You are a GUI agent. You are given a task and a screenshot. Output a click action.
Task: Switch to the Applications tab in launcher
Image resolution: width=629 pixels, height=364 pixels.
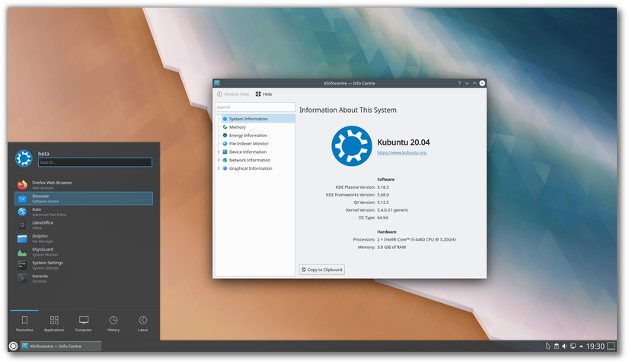54,324
